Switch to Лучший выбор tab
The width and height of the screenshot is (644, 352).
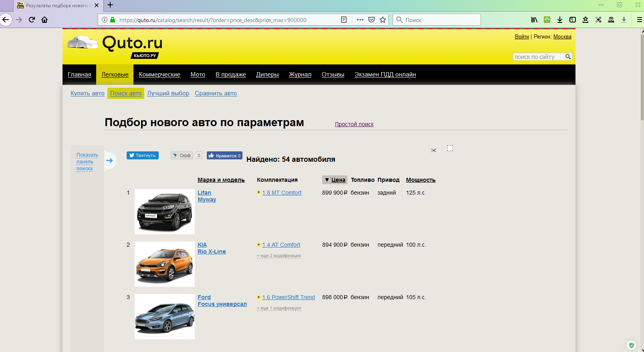click(x=168, y=93)
